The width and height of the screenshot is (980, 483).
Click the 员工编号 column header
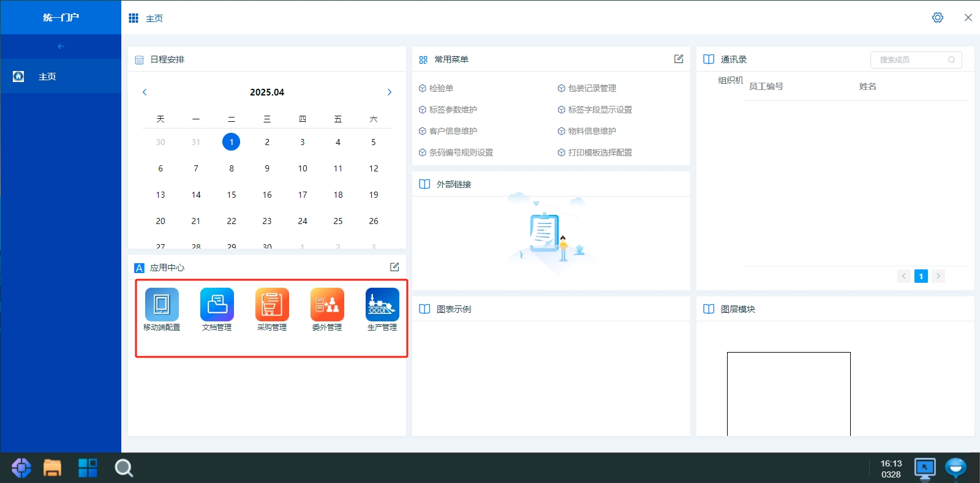pyautogui.click(x=766, y=86)
